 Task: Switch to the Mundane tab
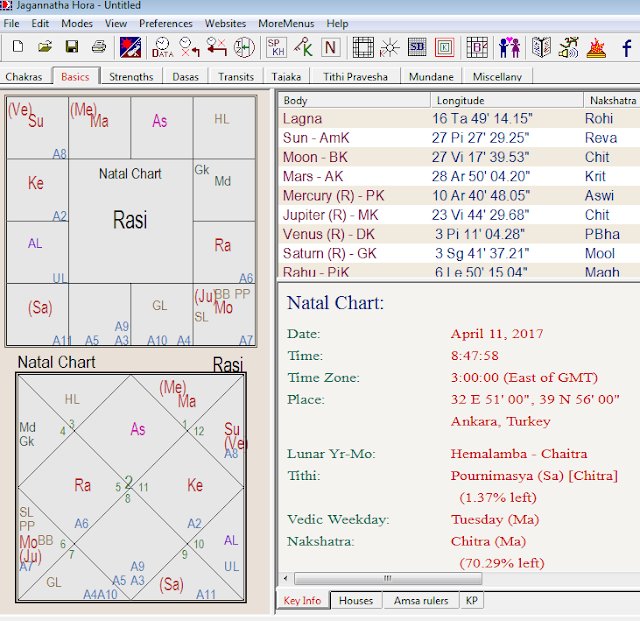tap(431, 77)
